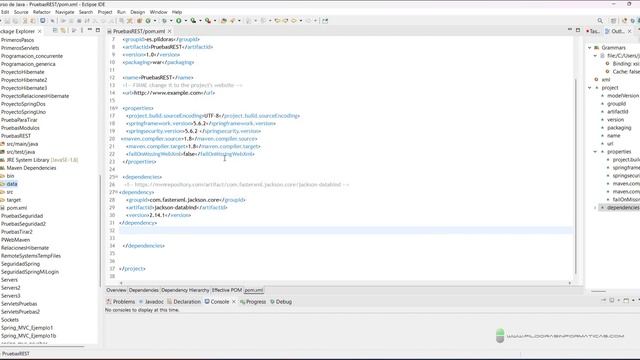Collapse the dependencies element at line 25

[116, 177]
